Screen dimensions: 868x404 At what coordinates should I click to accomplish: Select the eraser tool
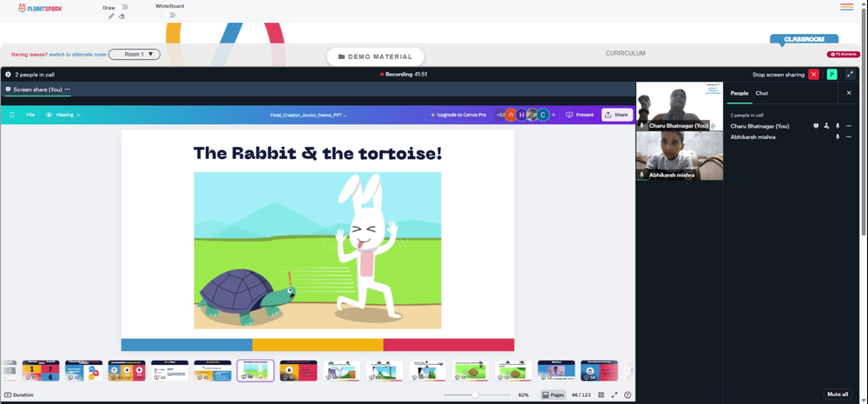click(122, 17)
